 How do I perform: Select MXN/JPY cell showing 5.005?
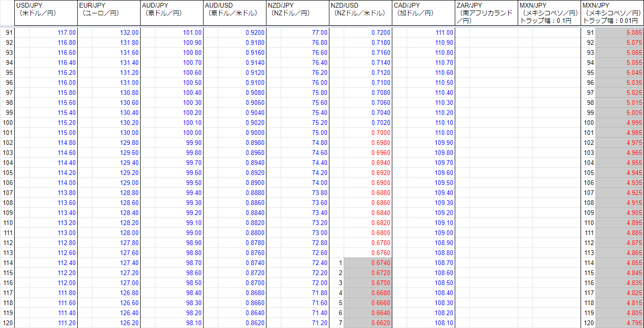pyautogui.click(x=619, y=113)
